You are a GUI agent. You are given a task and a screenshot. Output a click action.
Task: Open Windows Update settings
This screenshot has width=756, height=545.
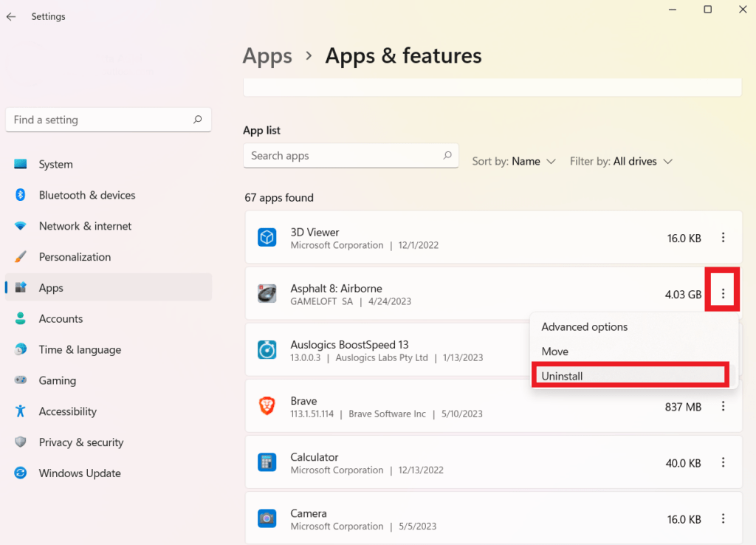[x=78, y=473]
